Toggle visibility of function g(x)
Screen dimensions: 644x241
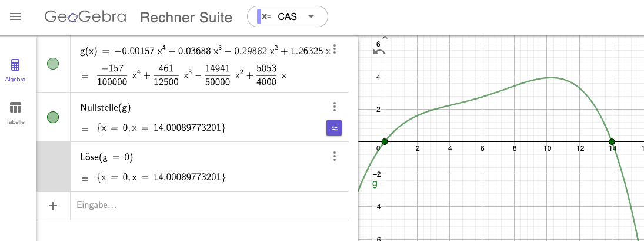53,64
